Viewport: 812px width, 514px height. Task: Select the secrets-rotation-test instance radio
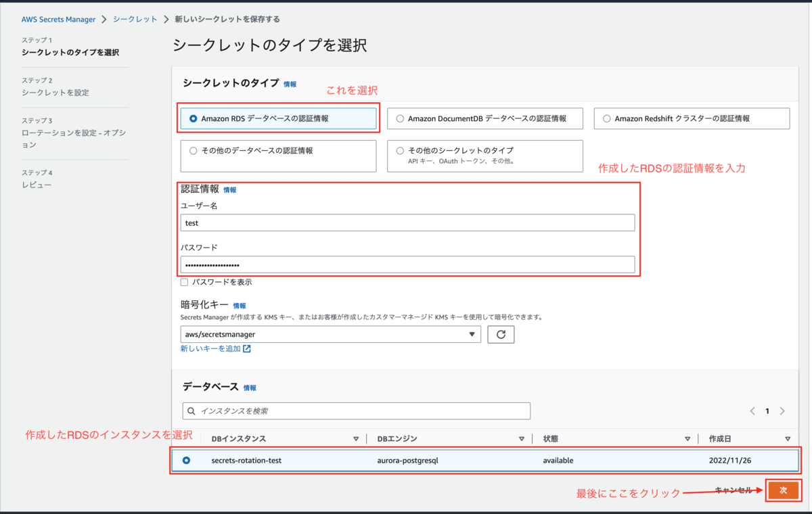click(186, 461)
